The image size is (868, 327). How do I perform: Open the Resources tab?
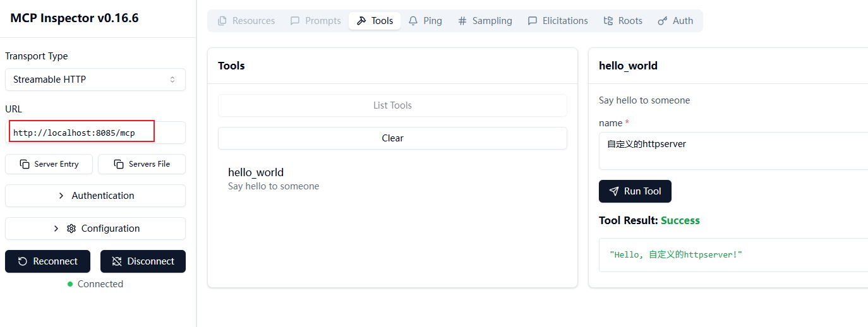pos(246,21)
